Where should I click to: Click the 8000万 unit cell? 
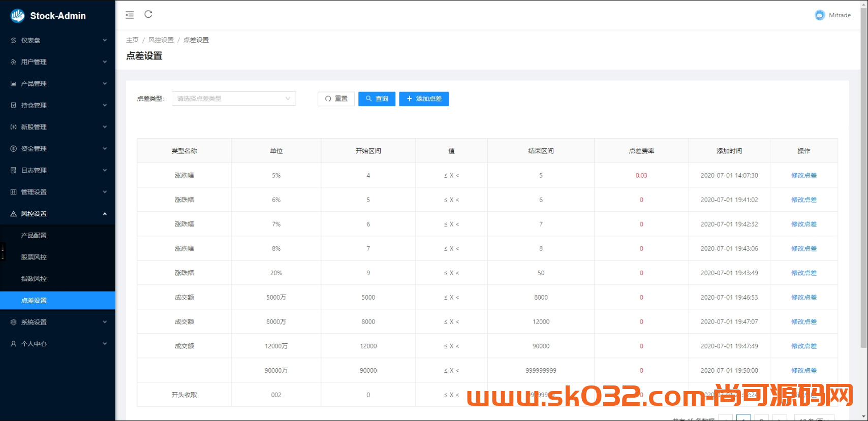276,321
